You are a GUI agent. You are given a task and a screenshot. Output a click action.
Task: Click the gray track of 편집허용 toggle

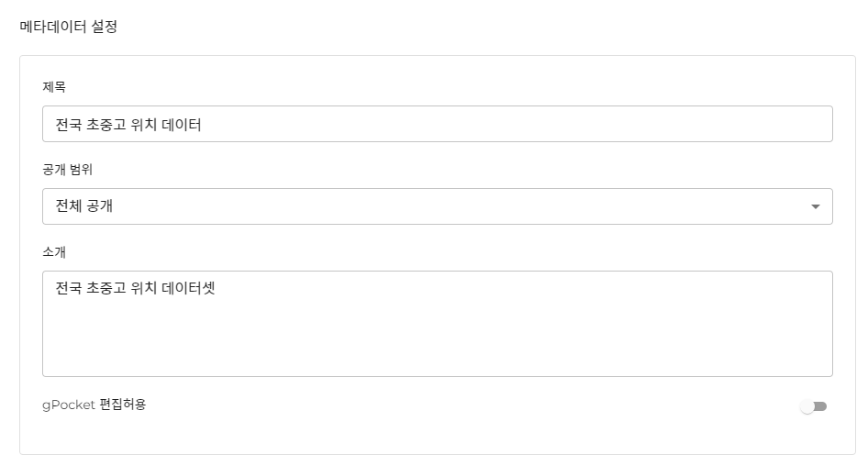[821, 406]
